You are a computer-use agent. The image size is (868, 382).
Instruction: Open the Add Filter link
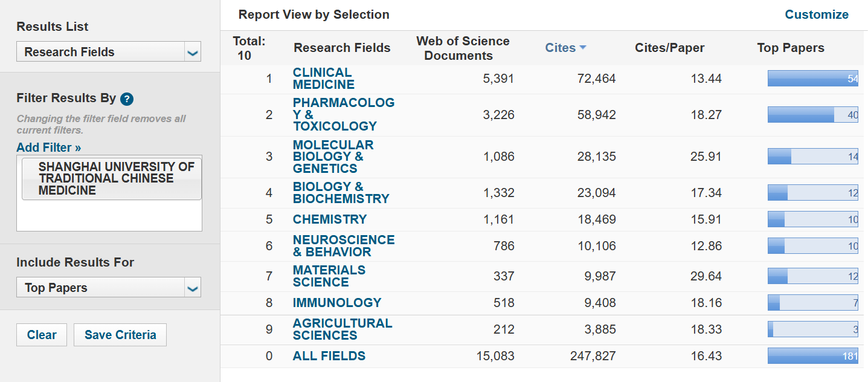(49, 147)
